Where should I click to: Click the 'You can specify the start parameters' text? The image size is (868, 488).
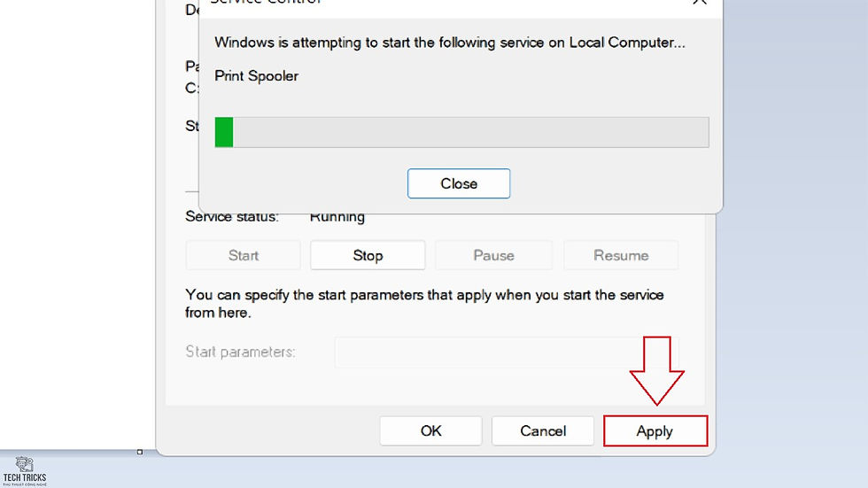(x=424, y=303)
